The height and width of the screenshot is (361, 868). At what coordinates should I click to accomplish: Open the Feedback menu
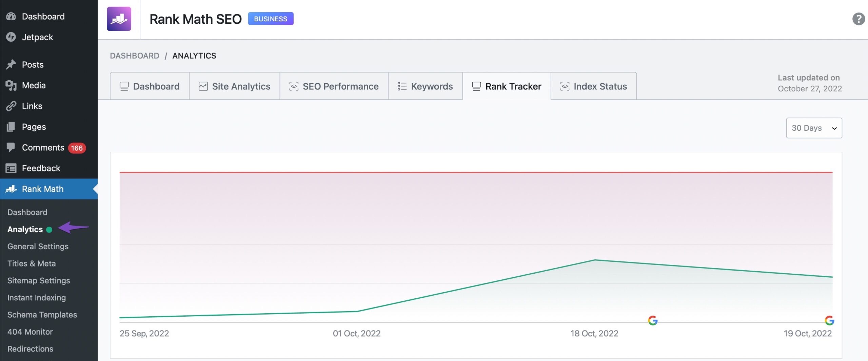point(49,168)
